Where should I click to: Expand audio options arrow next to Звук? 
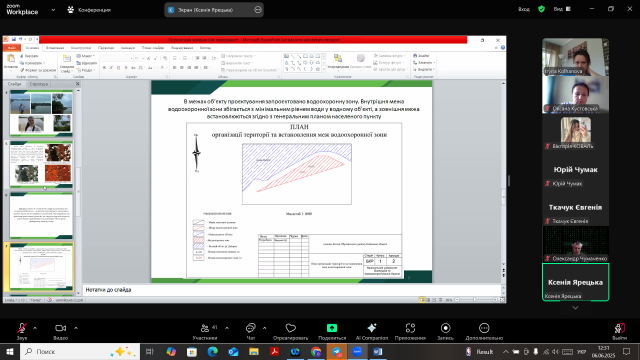click(35, 328)
